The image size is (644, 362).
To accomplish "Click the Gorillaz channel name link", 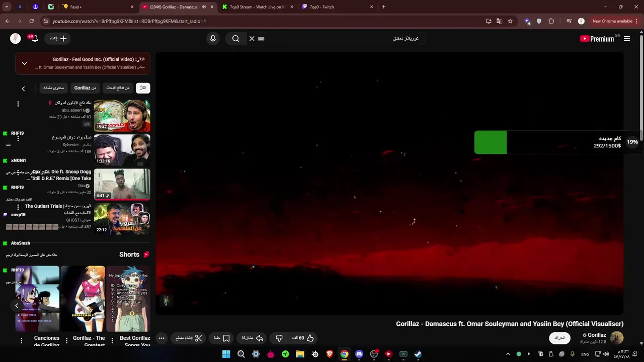I will click(597, 335).
